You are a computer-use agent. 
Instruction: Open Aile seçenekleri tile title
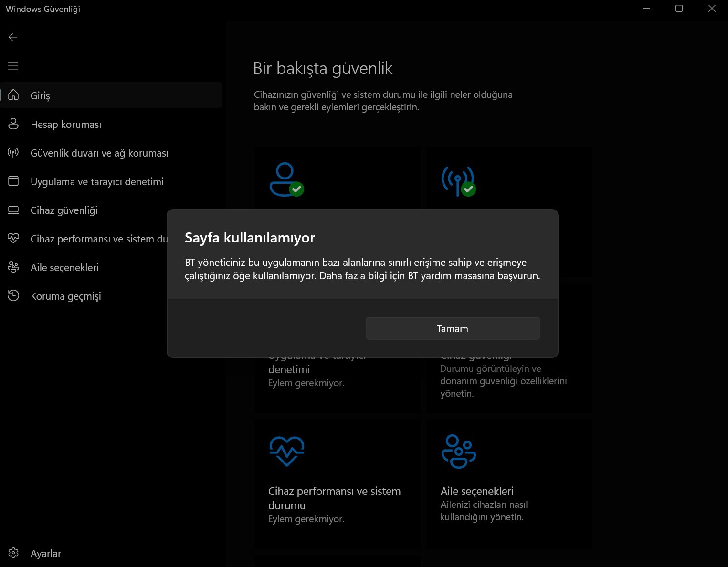[x=476, y=491]
